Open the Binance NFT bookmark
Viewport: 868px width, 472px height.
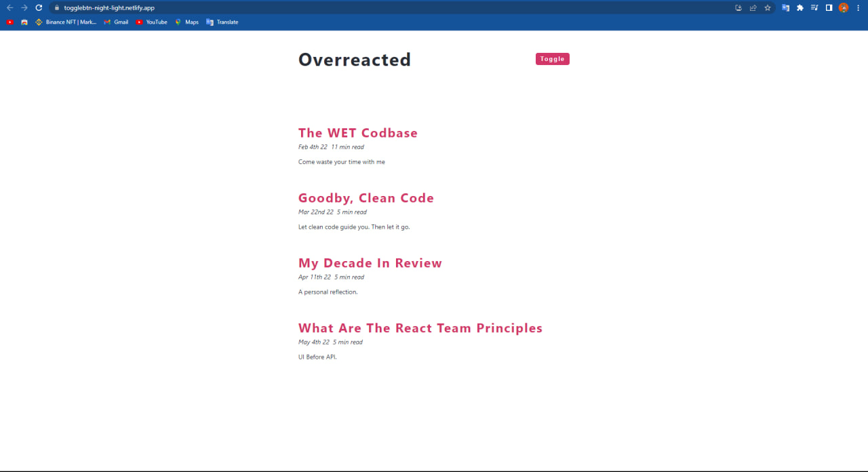pos(66,22)
